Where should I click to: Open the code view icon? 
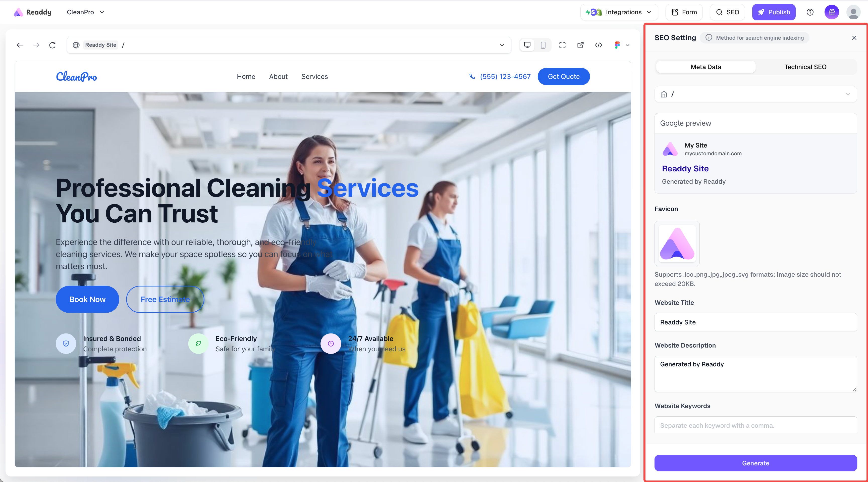pyautogui.click(x=599, y=45)
